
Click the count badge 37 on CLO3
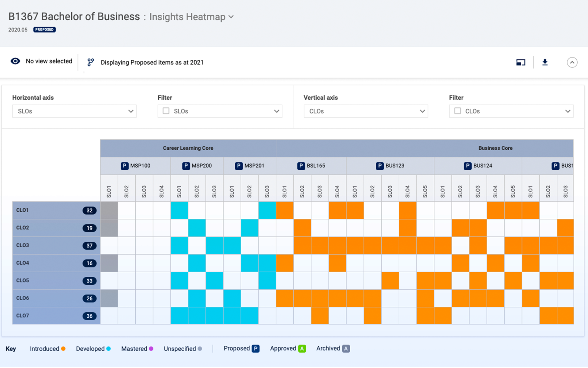89,246
